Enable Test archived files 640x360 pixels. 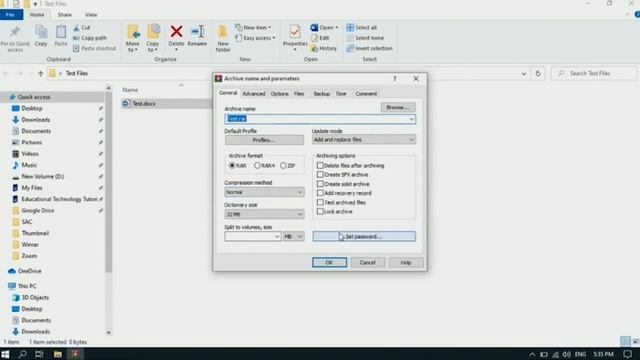(x=320, y=202)
